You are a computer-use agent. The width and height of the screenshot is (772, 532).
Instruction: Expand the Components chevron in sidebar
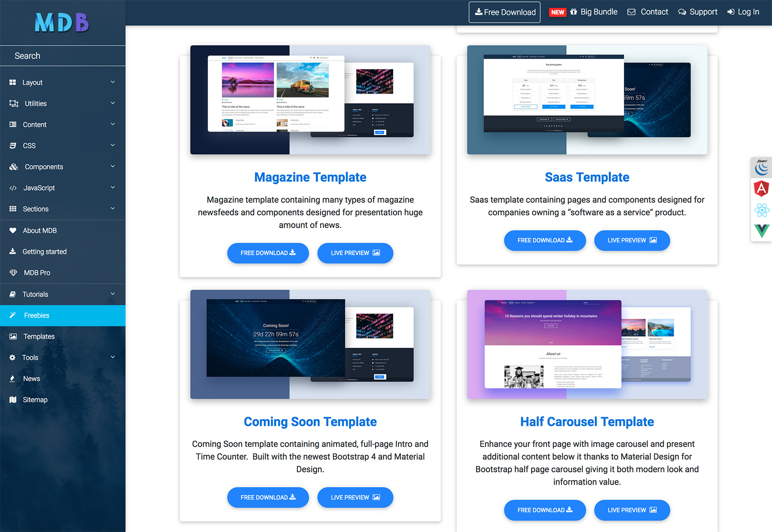point(113,167)
